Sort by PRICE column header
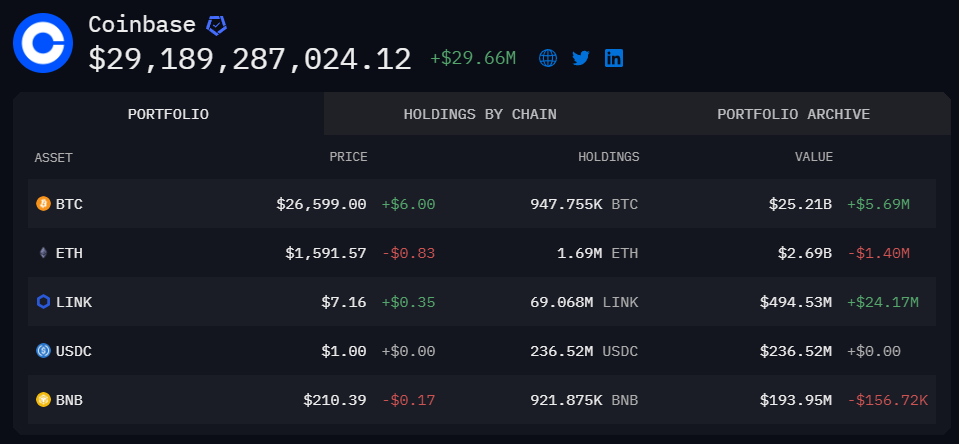Image resolution: width=959 pixels, height=444 pixels. (x=349, y=157)
